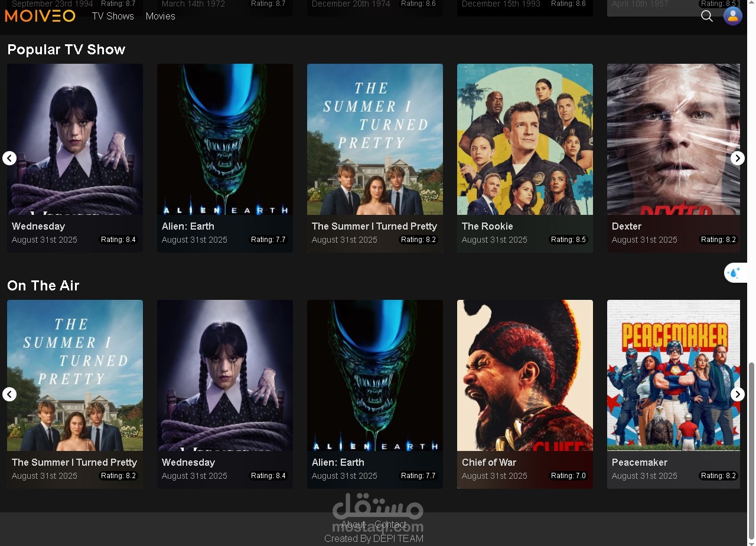756x546 pixels.
Task: Open the Dexter poster
Action: click(x=673, y=139)
